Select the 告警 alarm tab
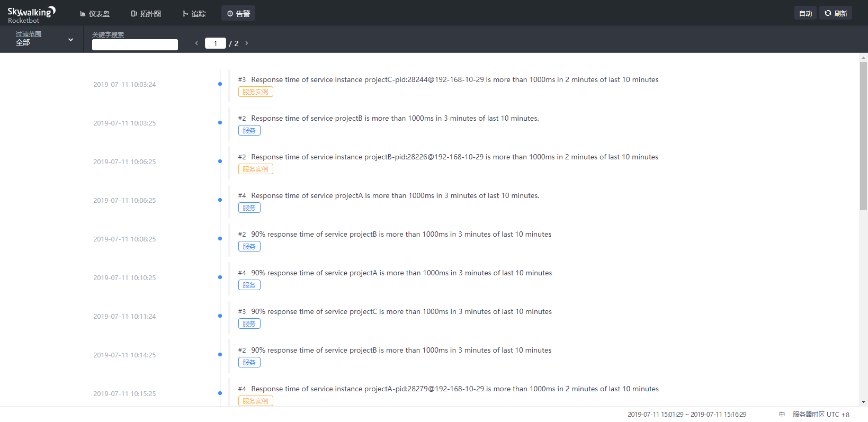This screenshot has width=868, height=422. 238,14
